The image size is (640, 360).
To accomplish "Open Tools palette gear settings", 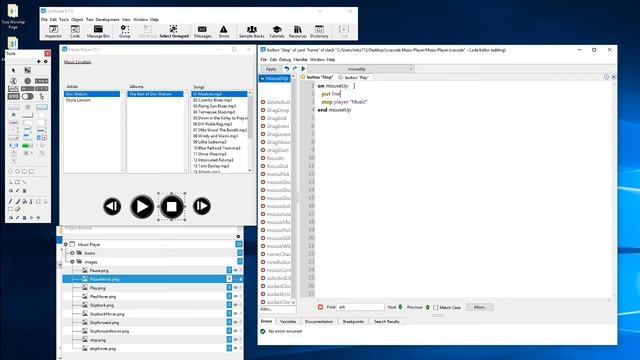I will click(46, 62).
